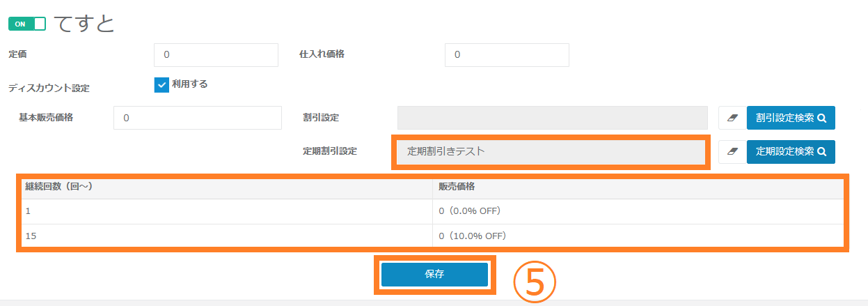Click the ディスカウント設定 label

pyautogui.click(x=49, y=89)
